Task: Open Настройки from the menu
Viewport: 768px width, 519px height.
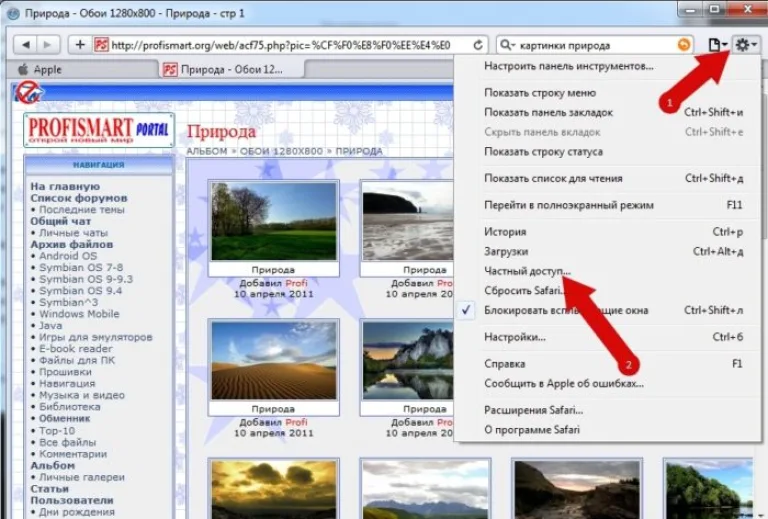Action: pyautogui.click(x=514, y=337)
